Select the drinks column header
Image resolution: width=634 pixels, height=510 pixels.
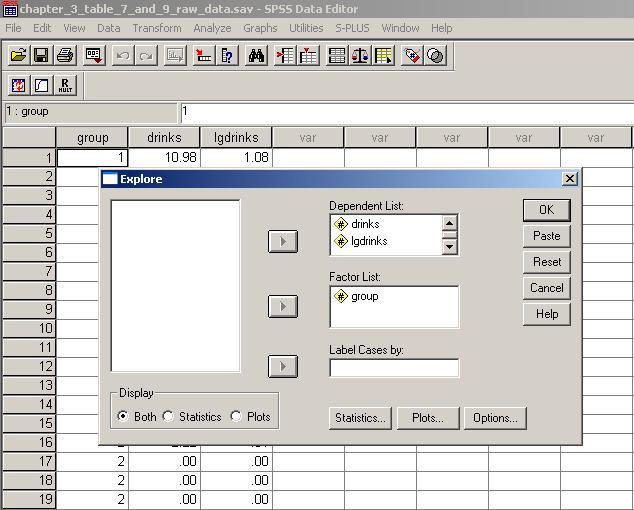tap(164, 138)
